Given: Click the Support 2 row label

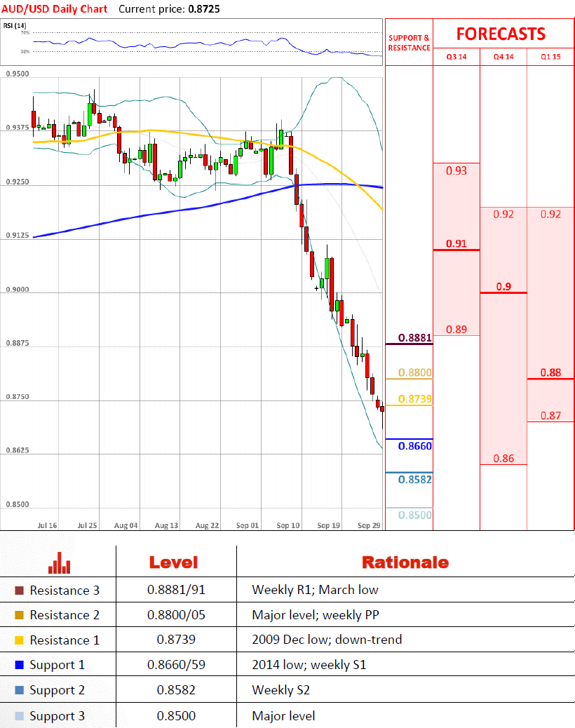Looking at the screenshot, I should point(57,690).
